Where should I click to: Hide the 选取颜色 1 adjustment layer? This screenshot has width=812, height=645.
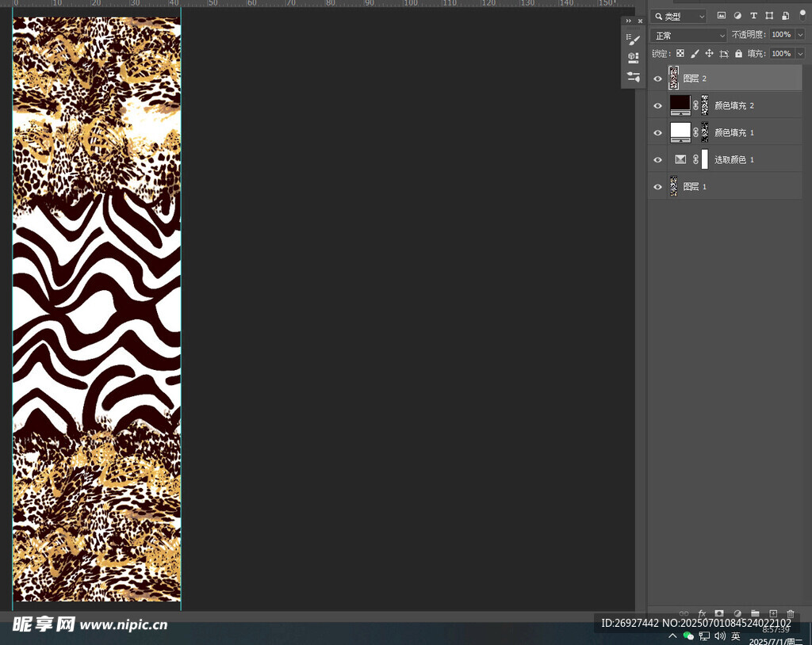(x=657, y=159)
